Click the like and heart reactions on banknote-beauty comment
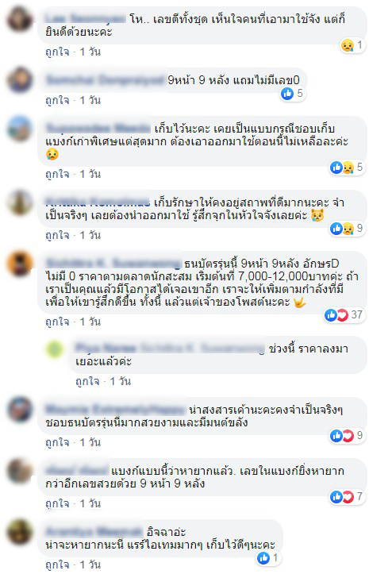 click(x=347, y=436)
